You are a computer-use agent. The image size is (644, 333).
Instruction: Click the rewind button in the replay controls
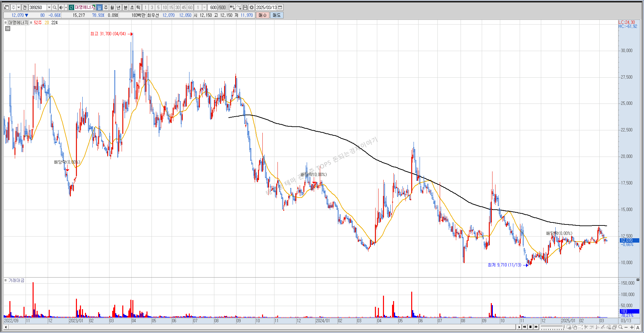[x=524, y=327]
